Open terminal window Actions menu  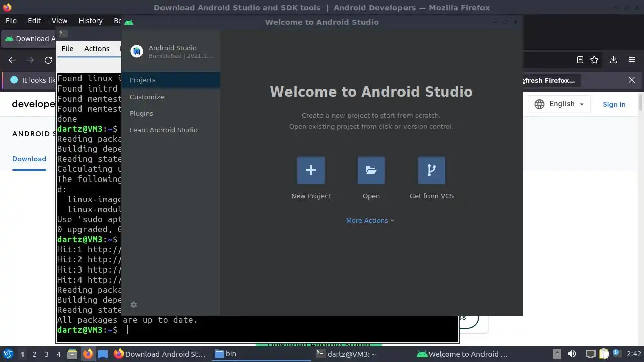pyautogui.click(x=97, y=49)
